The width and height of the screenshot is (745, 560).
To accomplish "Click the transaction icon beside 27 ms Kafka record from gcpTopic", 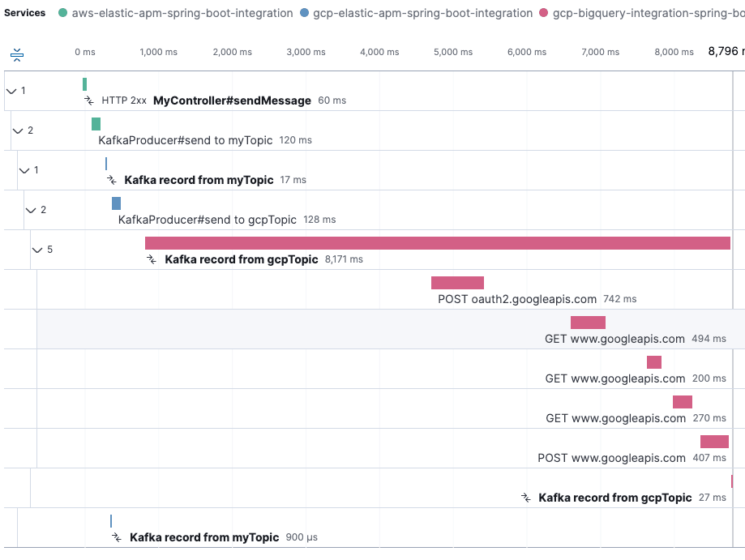I will coord(526,498).
